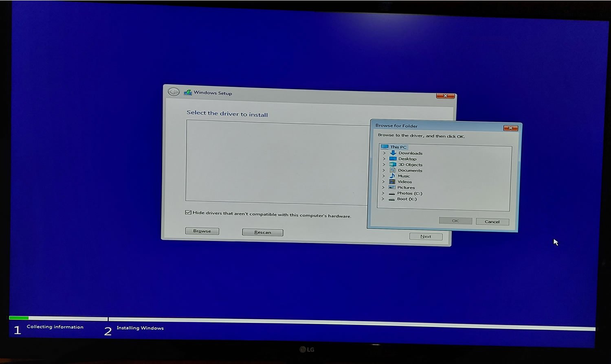Screen dimensions: 611x364
Task: Expand the Pictures tree node
Action: coord(383,187)
